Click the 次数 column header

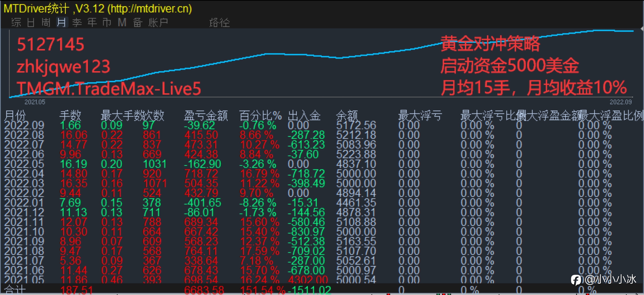[x=153, y=116]
